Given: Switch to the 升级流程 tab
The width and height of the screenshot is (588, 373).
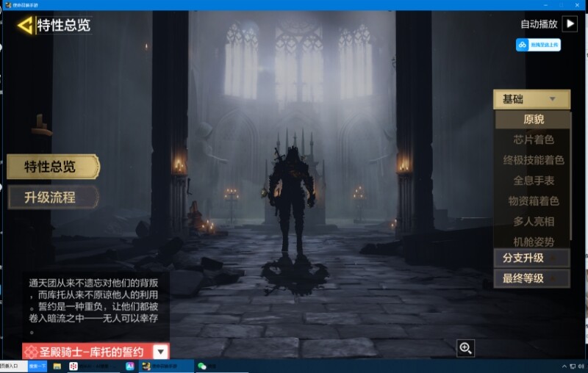Looking at the screenshot, I should click(53, 198).
